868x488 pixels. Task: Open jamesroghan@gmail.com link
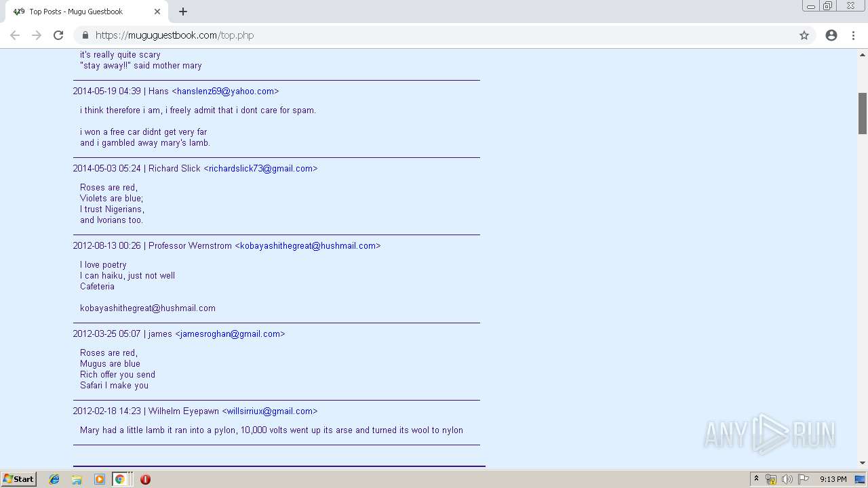pos(230,334)
